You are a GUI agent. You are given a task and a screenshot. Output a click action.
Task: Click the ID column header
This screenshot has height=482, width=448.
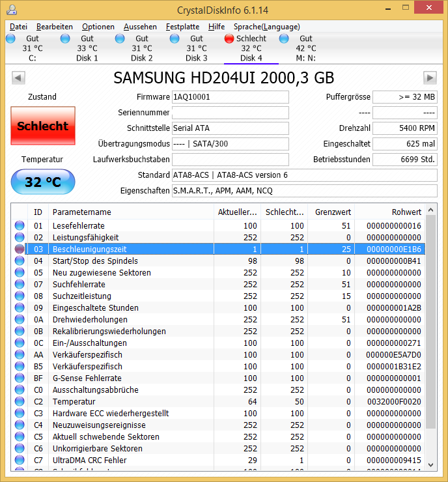pyautogui.click(x=38, y=212)
